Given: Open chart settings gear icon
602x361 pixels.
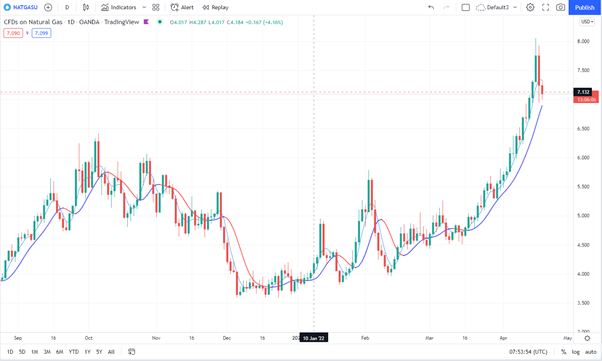Looking at the screenshot, I should pos(530,7).
